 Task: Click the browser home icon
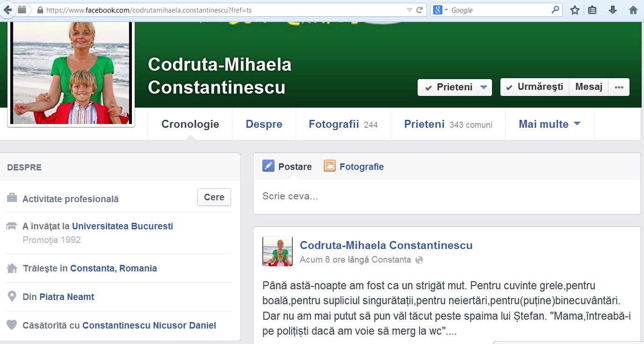(x=633, y=10)
